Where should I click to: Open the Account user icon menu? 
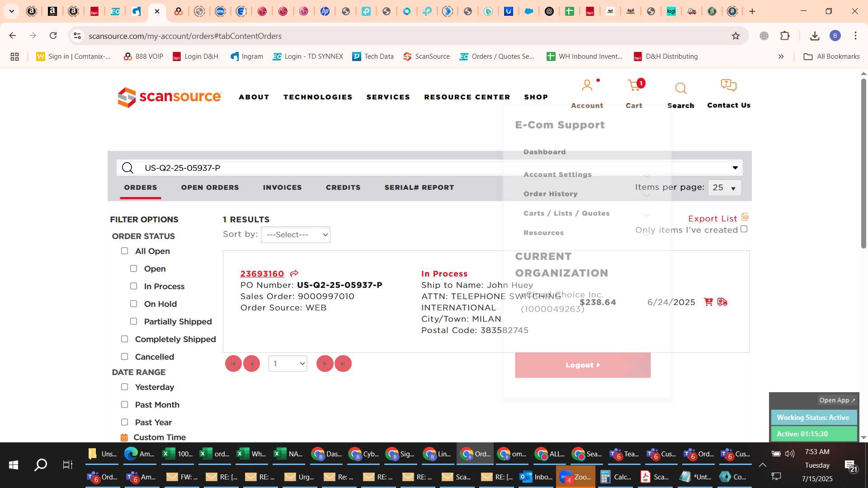587,85
